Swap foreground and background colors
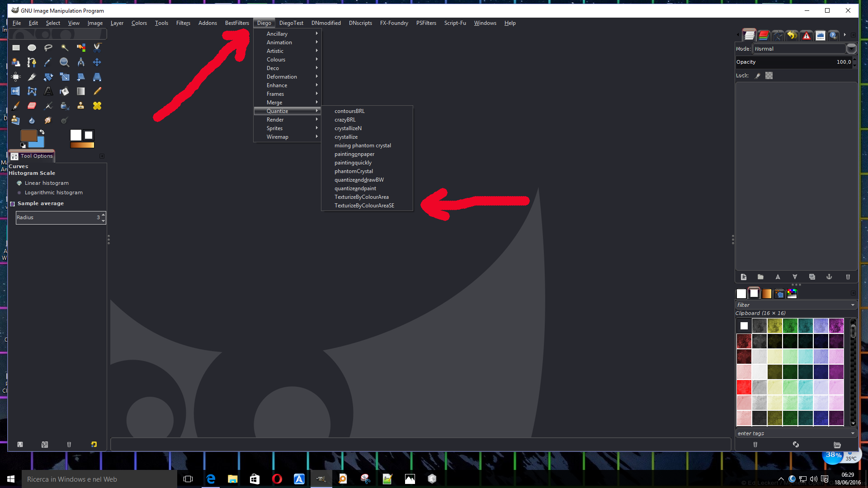The height and width of the screenshot is (488, 868). click(42, 132)
